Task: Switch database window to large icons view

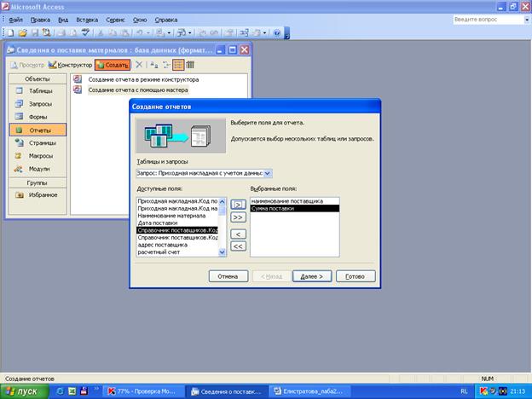Action: pyautogui.click(x=154, y=65)
